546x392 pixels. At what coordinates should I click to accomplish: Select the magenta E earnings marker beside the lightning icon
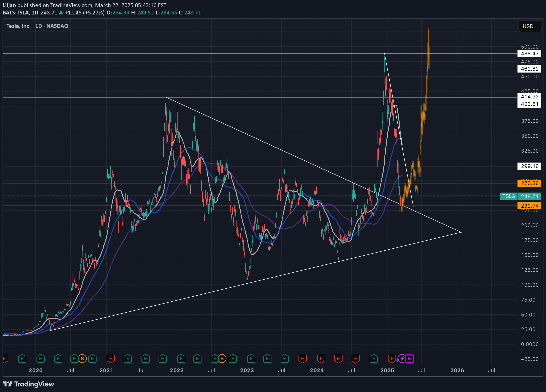pos(409,359)
